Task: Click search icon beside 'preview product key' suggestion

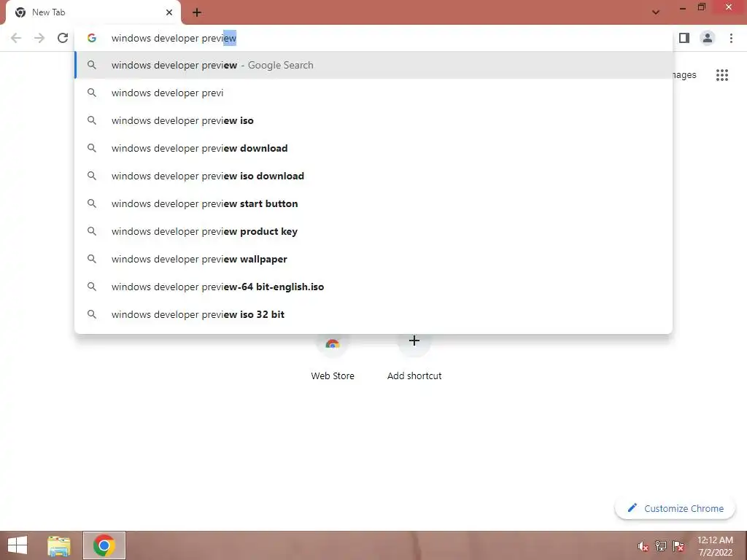Action: 91,231
